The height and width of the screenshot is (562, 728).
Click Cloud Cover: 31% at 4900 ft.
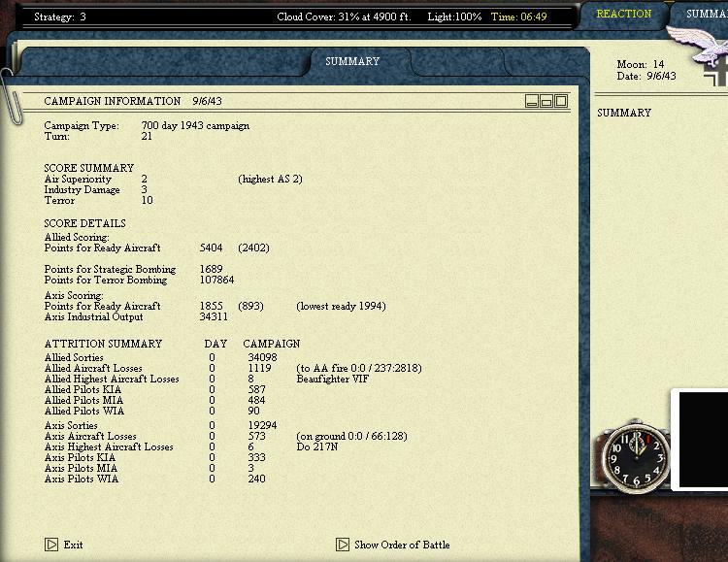coord(344,17)
